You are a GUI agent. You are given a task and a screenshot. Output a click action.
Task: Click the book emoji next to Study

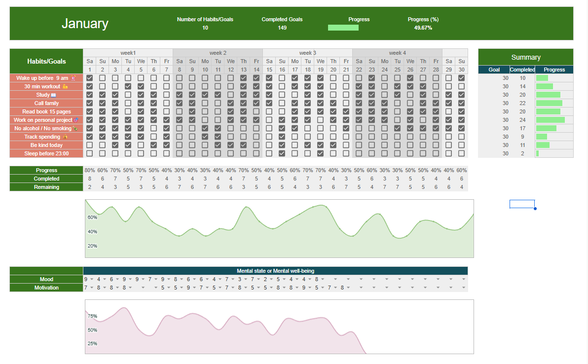click(53, 95)
